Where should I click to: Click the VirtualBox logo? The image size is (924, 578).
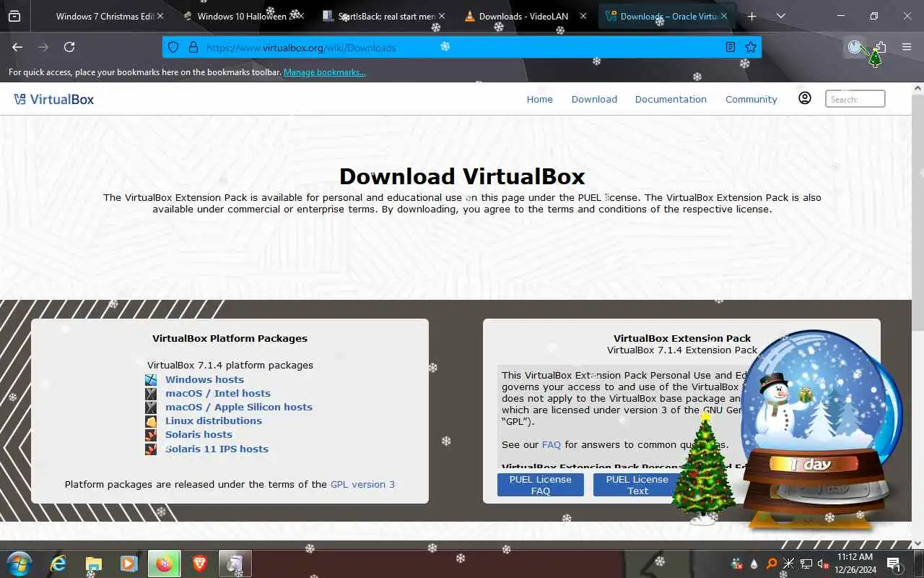click(54, 99)
